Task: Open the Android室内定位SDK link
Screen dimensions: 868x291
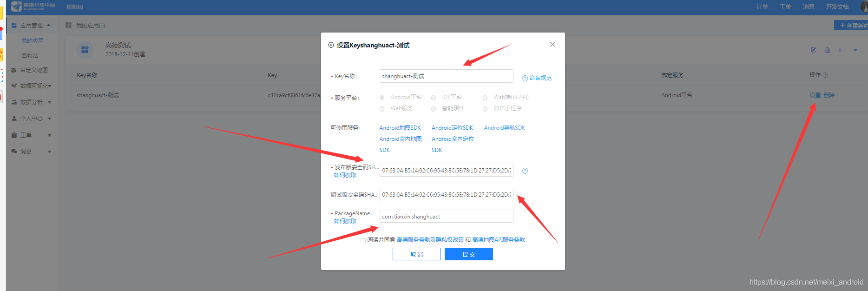Action: click(x=453, y=144)
